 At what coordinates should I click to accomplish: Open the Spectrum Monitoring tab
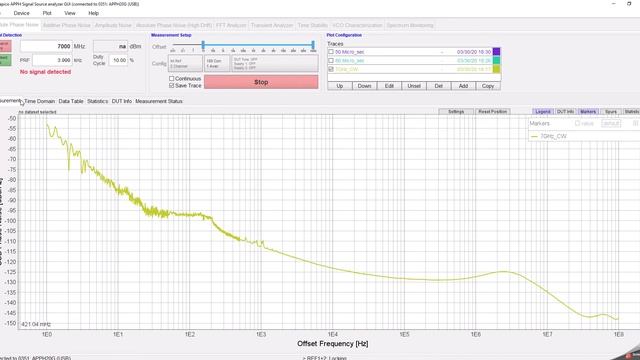[x=410, y=25]
